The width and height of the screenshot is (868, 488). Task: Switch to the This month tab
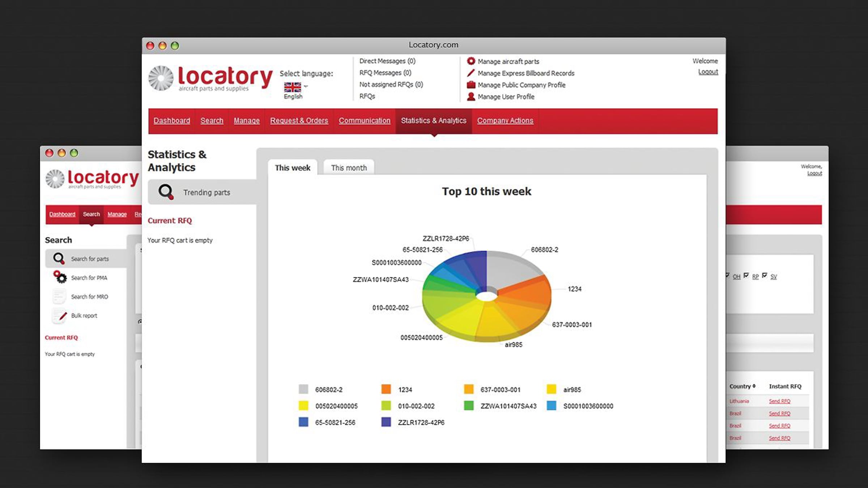349,168
